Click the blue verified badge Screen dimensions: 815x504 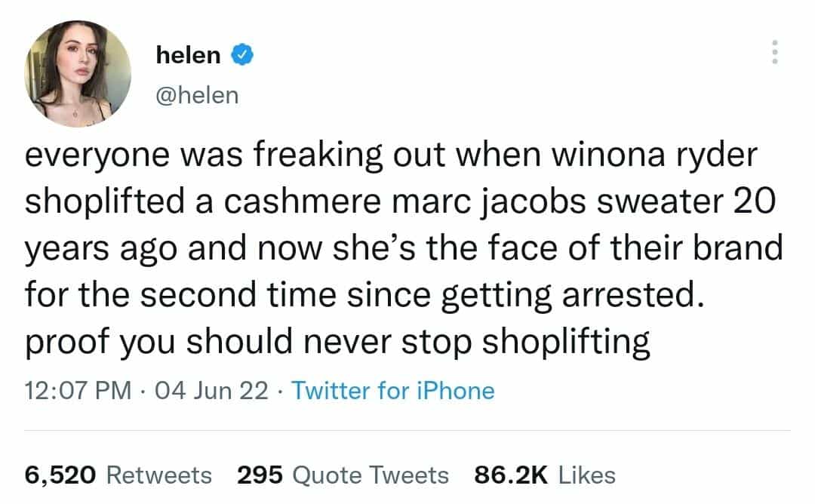coord(241,54)
